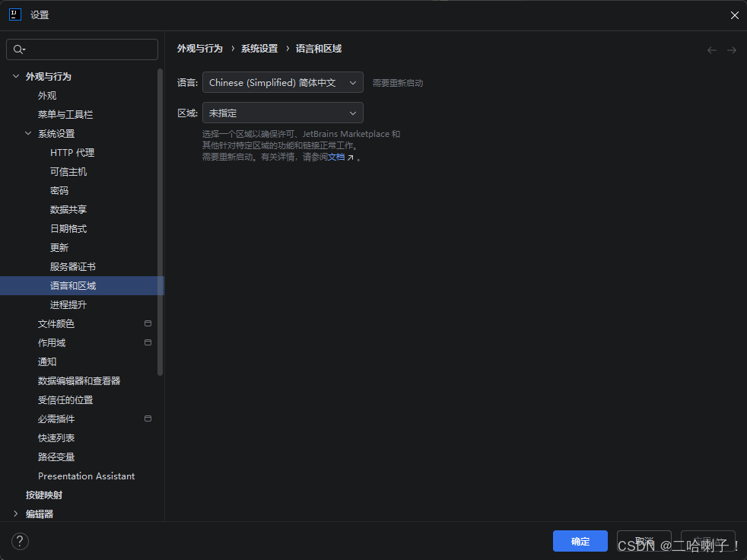Open Presentation Assistant settings page
Screen dimensions: 747x560
point(86,476)
